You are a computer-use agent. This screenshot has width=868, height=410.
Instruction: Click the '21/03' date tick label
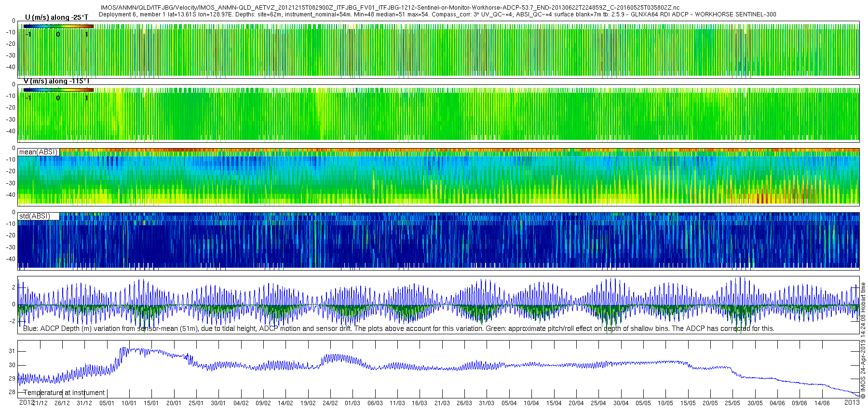click(442, 403)
